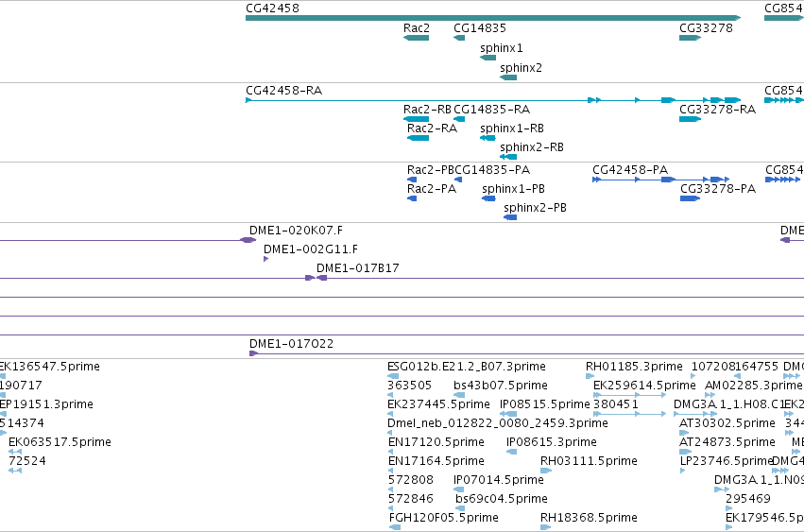Open EST RH01185.3prime label

click(x=634, y=367)
